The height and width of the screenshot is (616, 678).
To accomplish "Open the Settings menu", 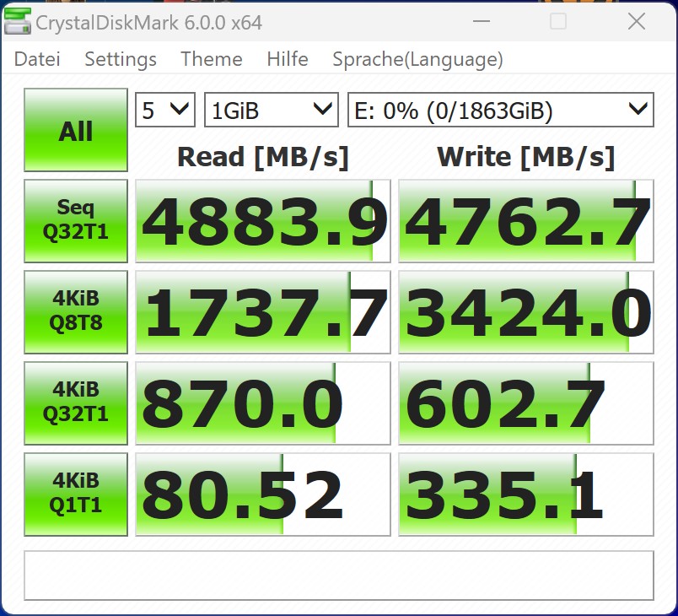I will tap(121, 59).
